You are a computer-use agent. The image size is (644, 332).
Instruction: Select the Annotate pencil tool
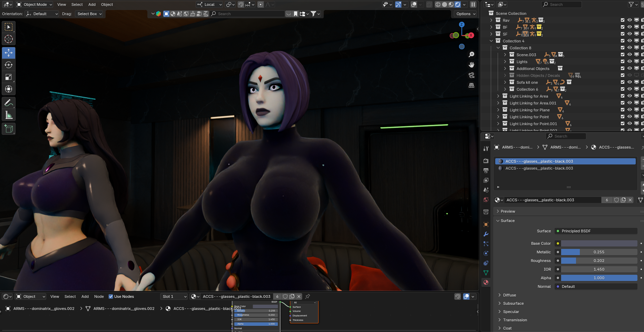(9, 103)
